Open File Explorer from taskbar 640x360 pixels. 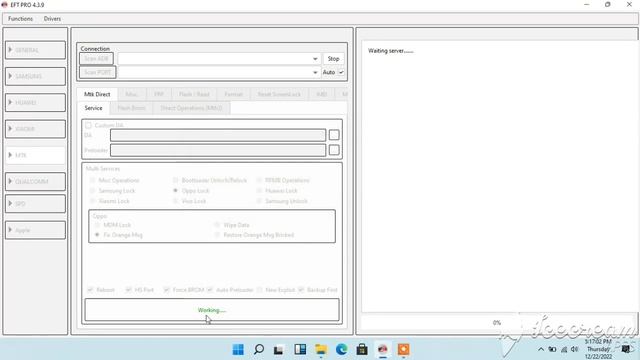(321, 349)
